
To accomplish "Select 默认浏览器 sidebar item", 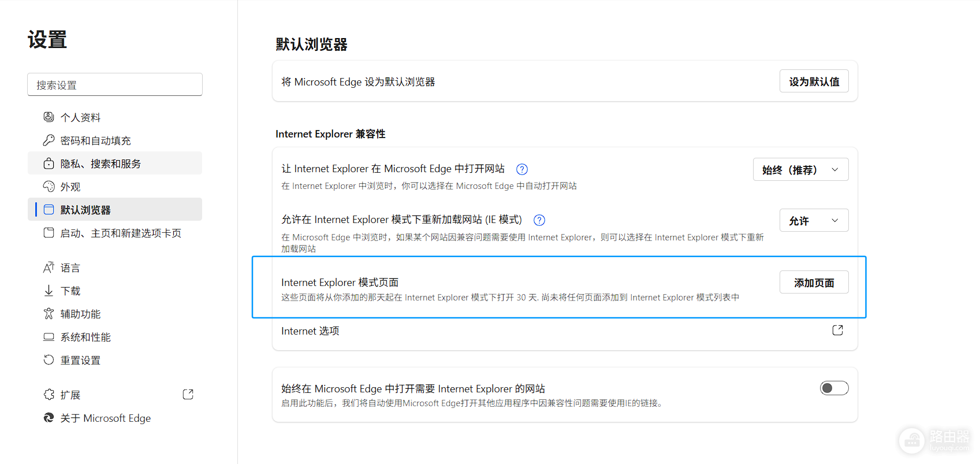I will click(x=115, y=210).
